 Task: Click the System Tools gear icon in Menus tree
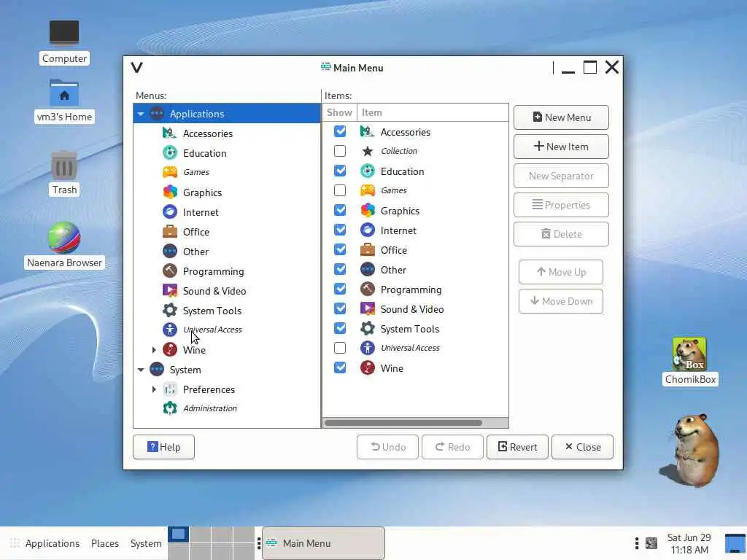click(169, 311)
